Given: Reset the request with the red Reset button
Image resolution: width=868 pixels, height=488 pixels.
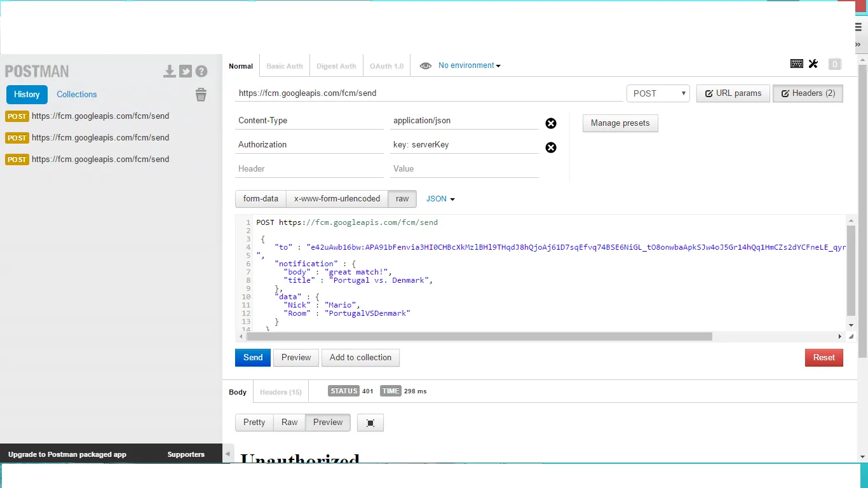Looking at the screenshot, I should [824, 358].
